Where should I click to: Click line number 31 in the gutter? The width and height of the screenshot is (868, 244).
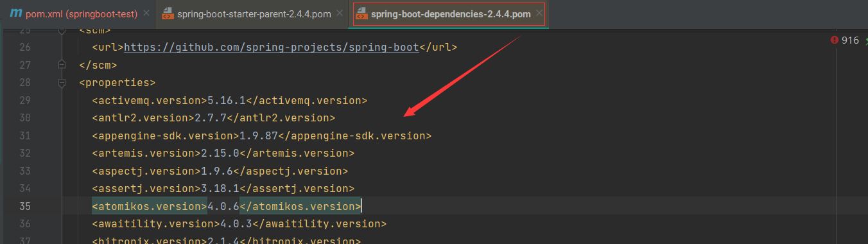pos(24,136)
